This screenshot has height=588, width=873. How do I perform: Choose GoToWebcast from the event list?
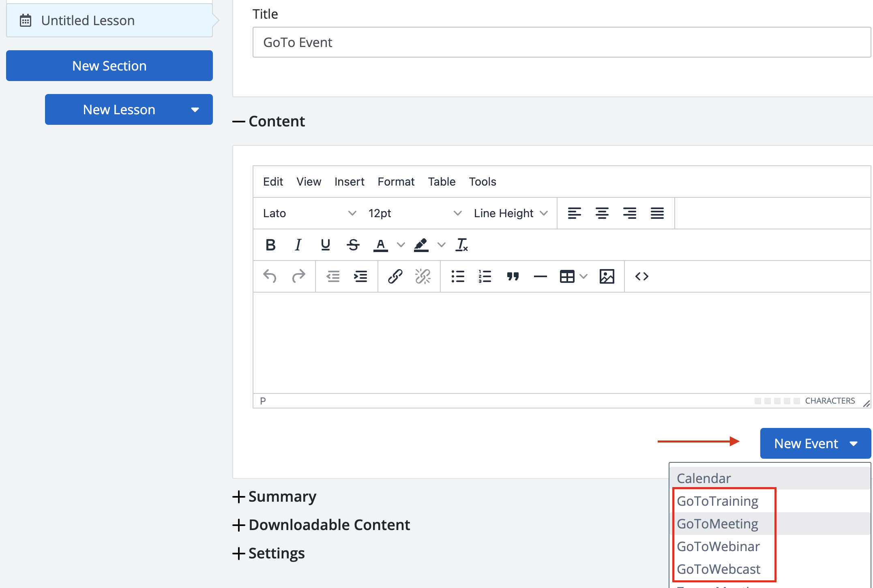click(770, 569)
